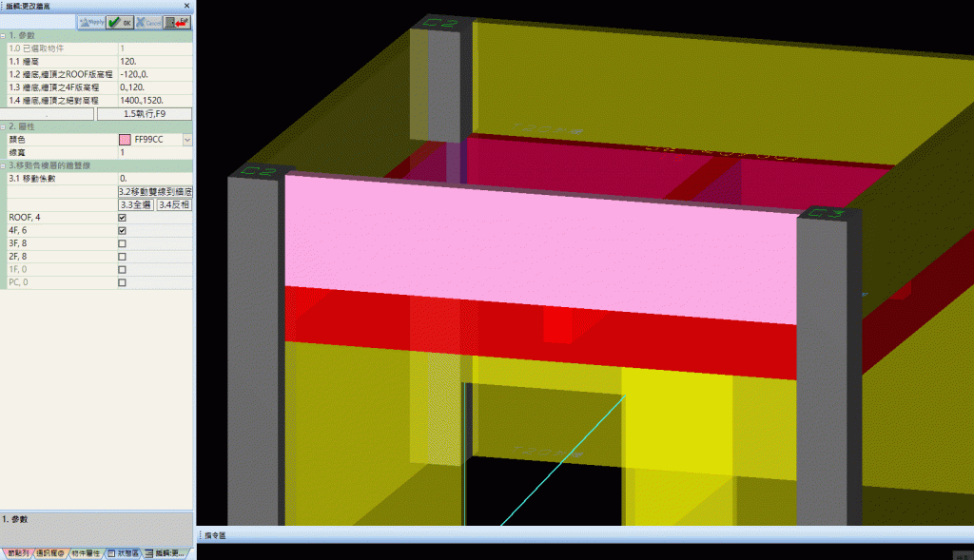
Task: Click the Cancel X toolbar icon
Action: pos(148,23)
